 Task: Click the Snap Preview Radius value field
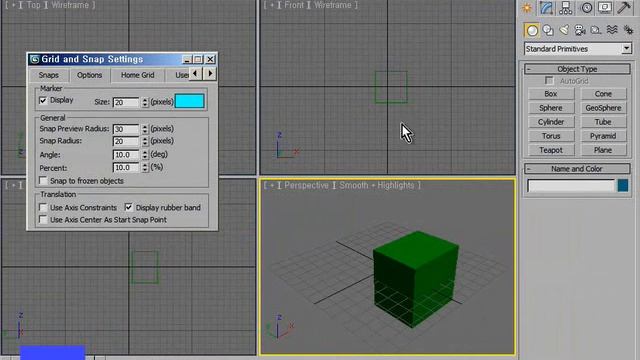point(126,129)
